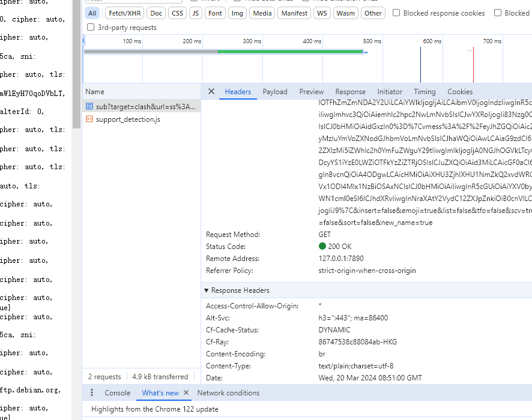Click the '2 requests' status summary
The height and width of the screenshot is (420, 532).
[104, 377]
